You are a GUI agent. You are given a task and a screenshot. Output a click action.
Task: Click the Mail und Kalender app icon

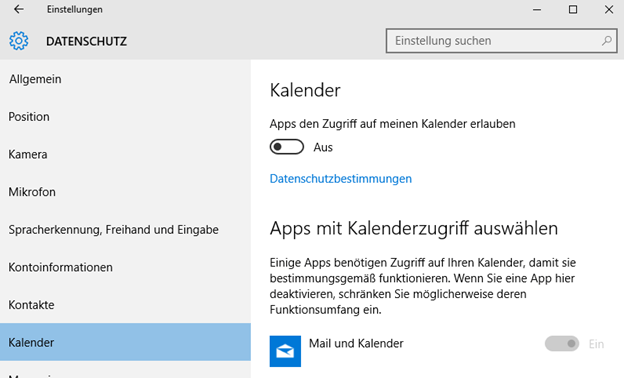coord(285,351)
